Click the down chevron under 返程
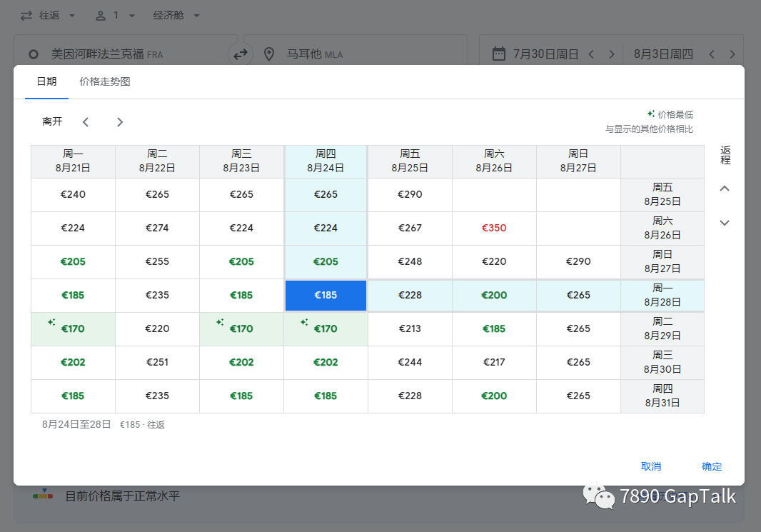The image size is (761, 532). pyautogui.click(x=724, y=223)
